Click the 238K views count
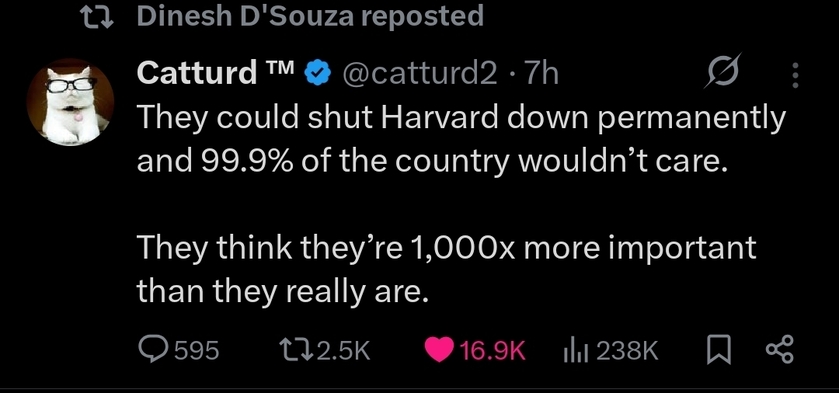 [x=627, y=351]
